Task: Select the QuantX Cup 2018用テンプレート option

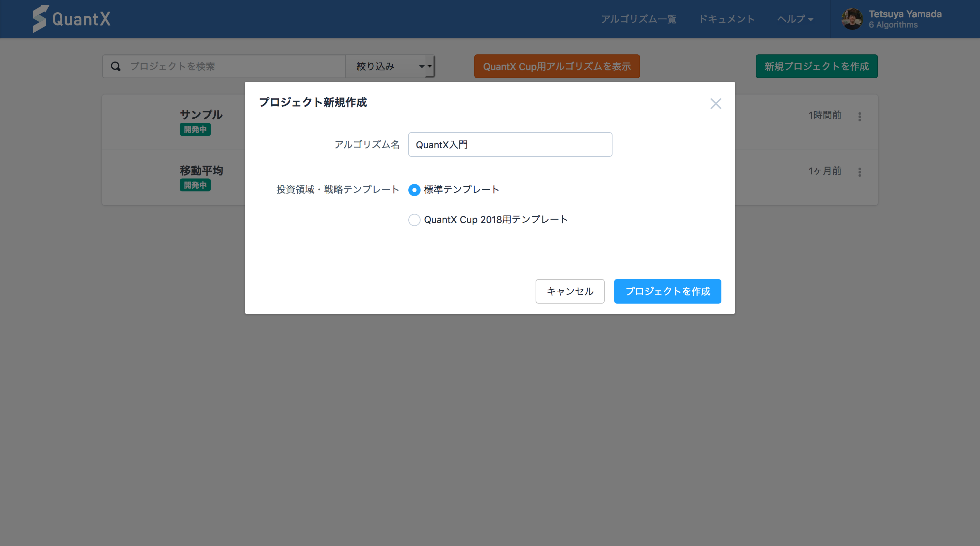Action: point(414,220)
